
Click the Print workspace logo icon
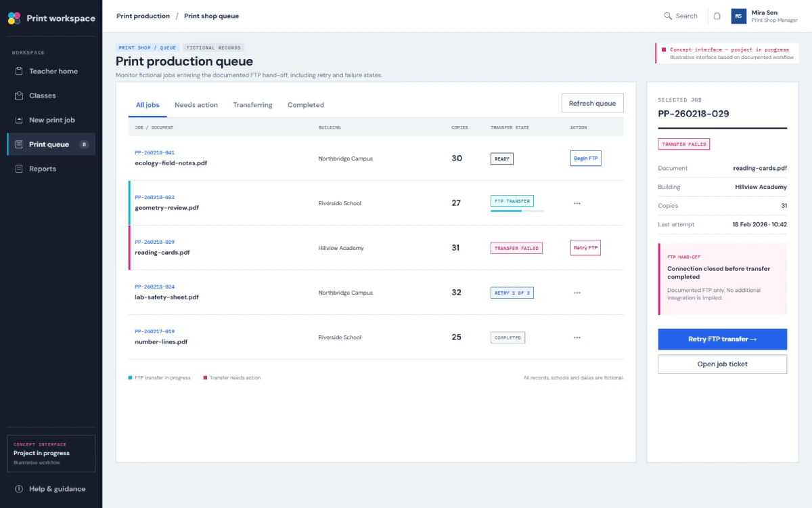[x=14, y=18]
